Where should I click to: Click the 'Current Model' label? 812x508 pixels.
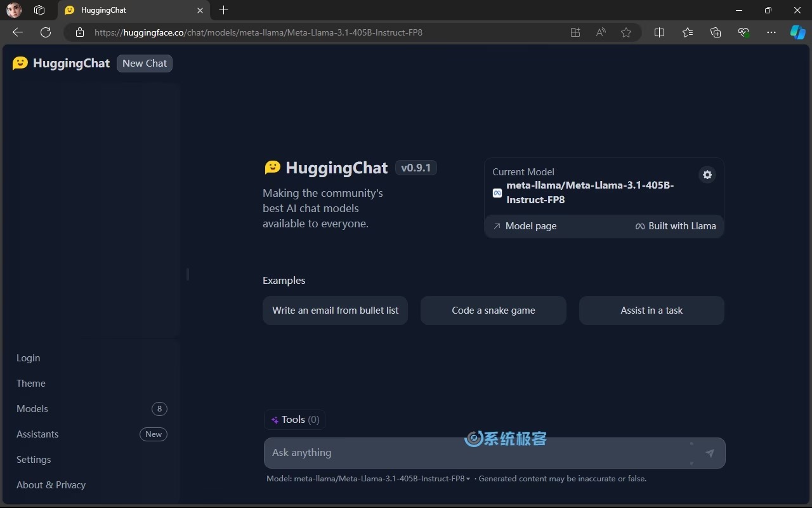(x=523, y=172)
